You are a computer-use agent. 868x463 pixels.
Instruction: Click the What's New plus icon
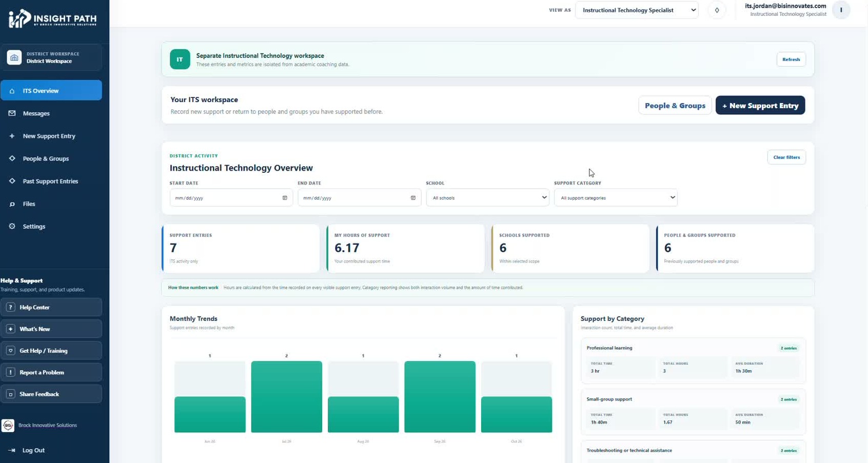pyautogui.click(x=10, y=329)
